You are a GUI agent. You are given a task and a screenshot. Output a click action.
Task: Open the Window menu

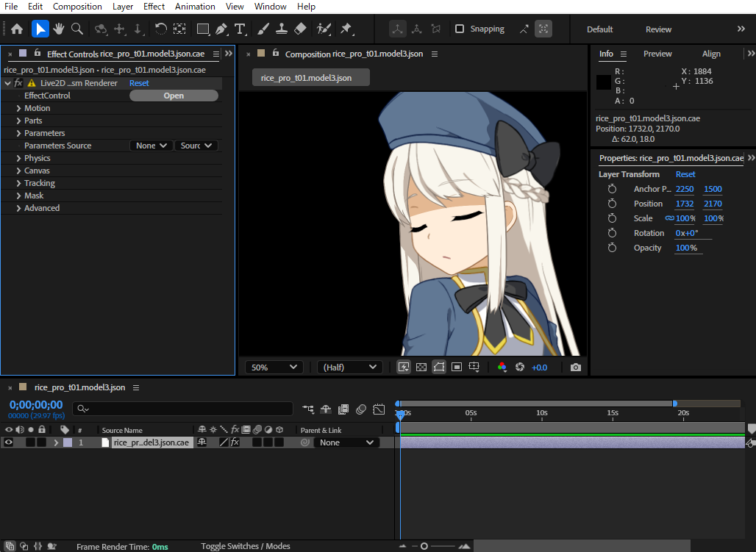271,7
